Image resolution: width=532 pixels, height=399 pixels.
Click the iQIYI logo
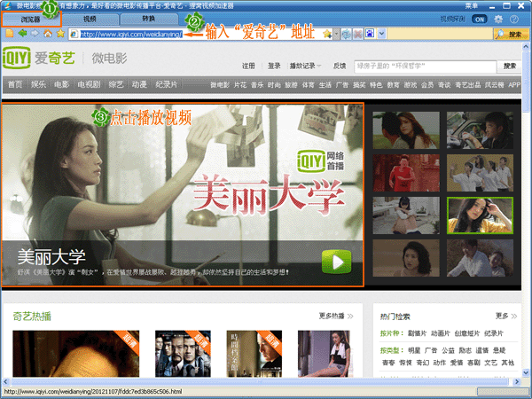[16, 58]
